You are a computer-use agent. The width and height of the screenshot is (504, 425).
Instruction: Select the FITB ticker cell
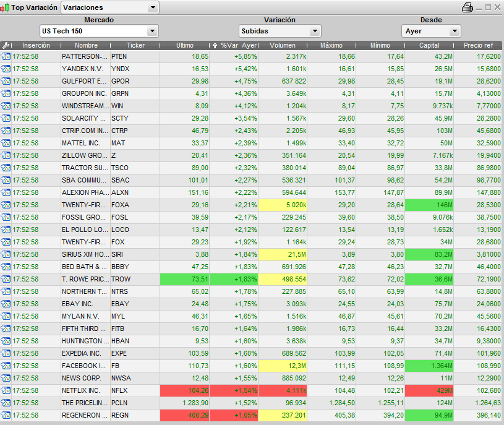click(135, 329)
